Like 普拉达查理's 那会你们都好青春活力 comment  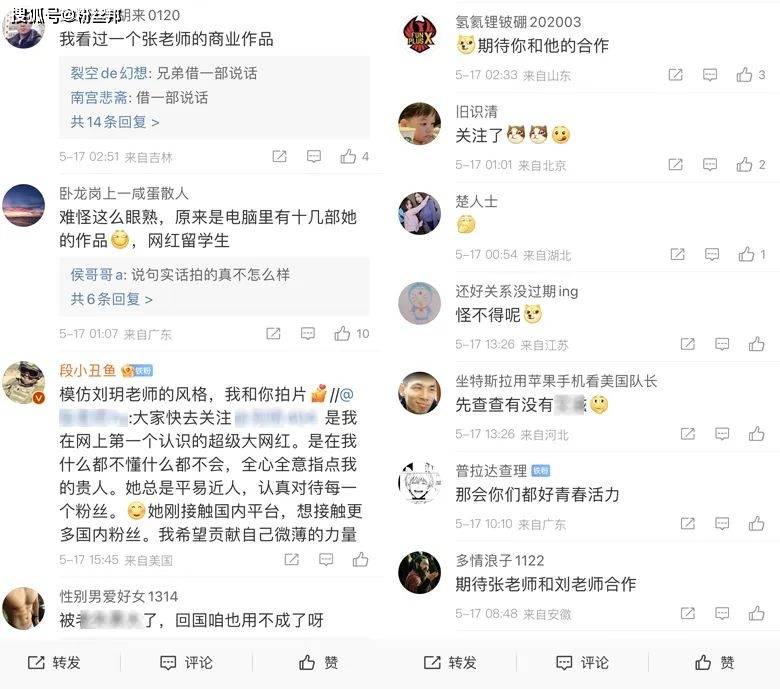point(757,523)
